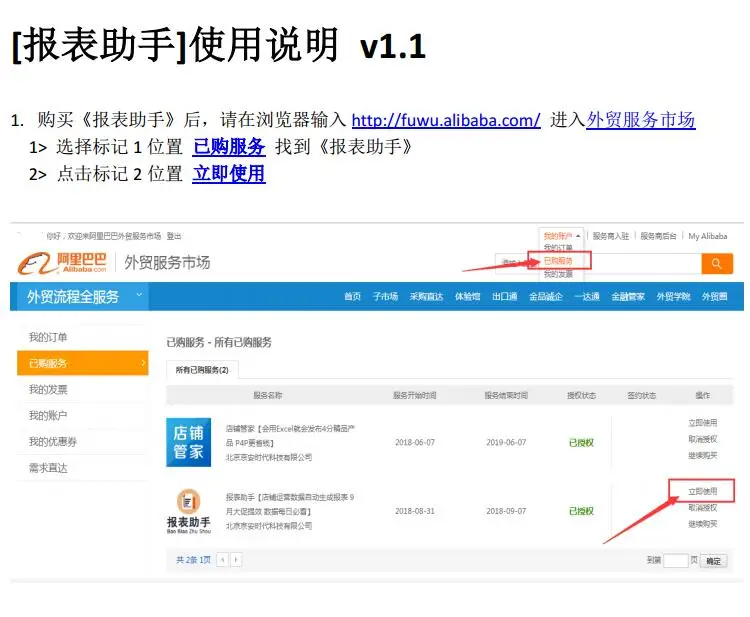
Task: Open 外贸圈 in the navigation bar
Action: tap(714, 297)
